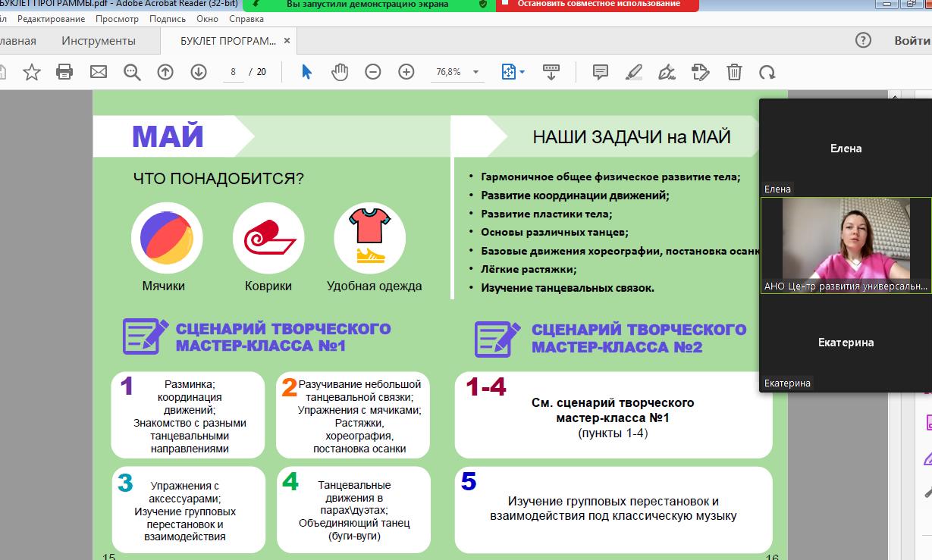The width and height of the screenshot is (932, 560).
Task: Open the sign document pen tool
Action: pyautogui.click(x=667, y=72)
